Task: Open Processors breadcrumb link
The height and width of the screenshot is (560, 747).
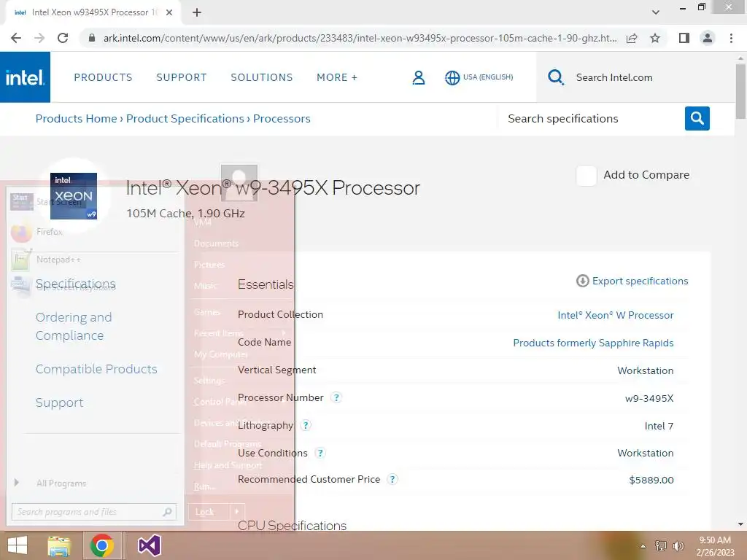Action: [x=282, y=119]
